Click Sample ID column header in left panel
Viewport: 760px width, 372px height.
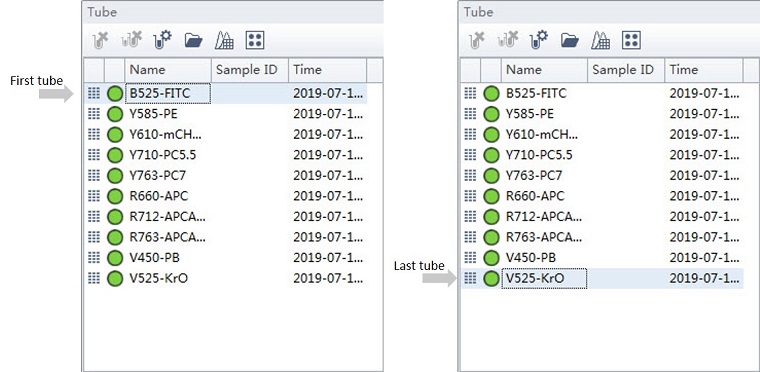(x=250, y=70)
